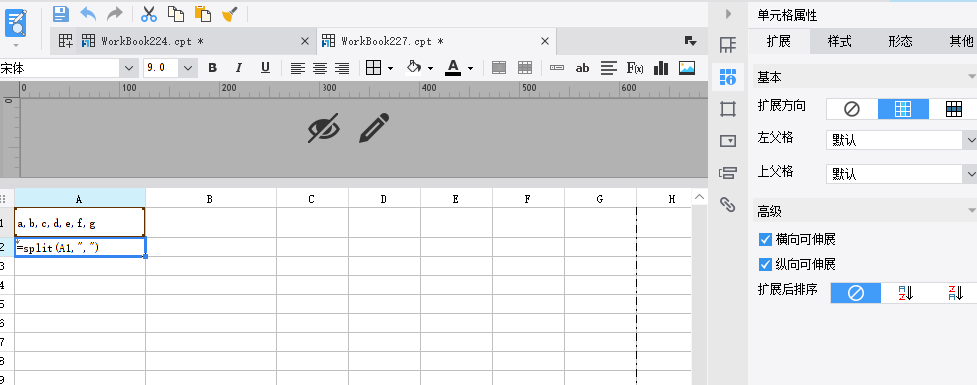The image size is (977, 385).
Task: Copy the selection with the copy icon
Action: (x=176, y=14)
